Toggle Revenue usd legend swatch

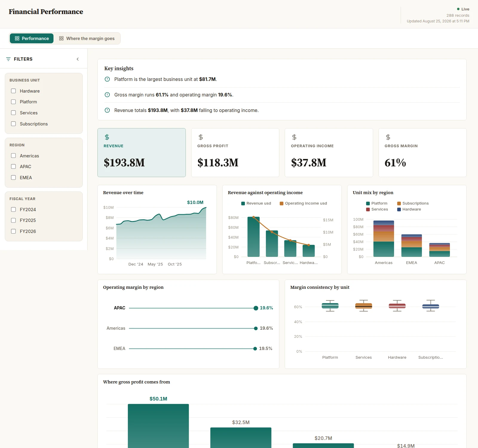point(243,203)
